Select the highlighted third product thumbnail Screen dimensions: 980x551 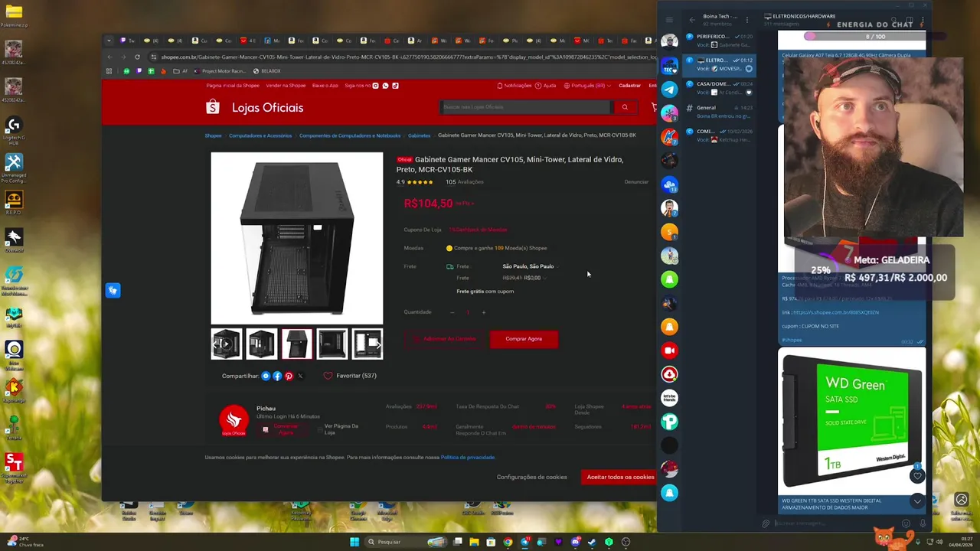pyautogui.click(x=297, y=344)
